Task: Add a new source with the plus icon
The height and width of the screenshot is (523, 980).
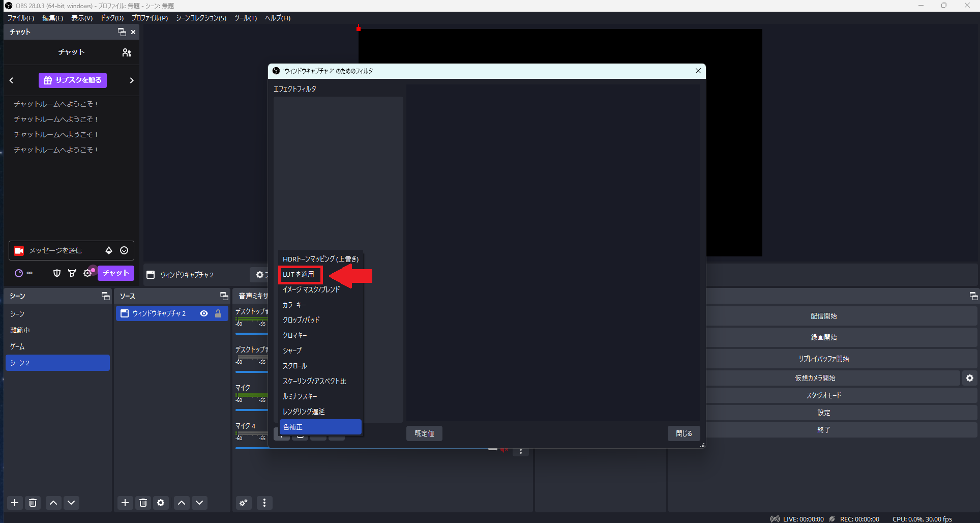Action: point(125,503)
